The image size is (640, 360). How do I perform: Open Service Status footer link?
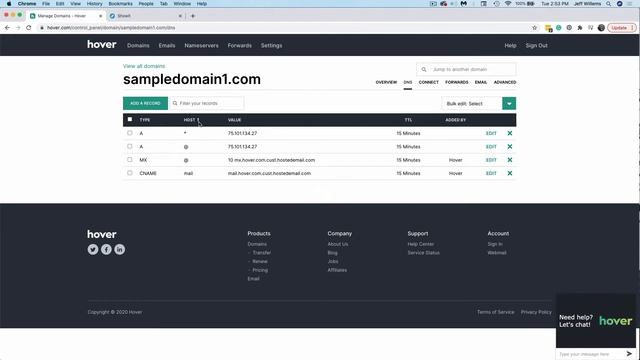tap(424, 253)
